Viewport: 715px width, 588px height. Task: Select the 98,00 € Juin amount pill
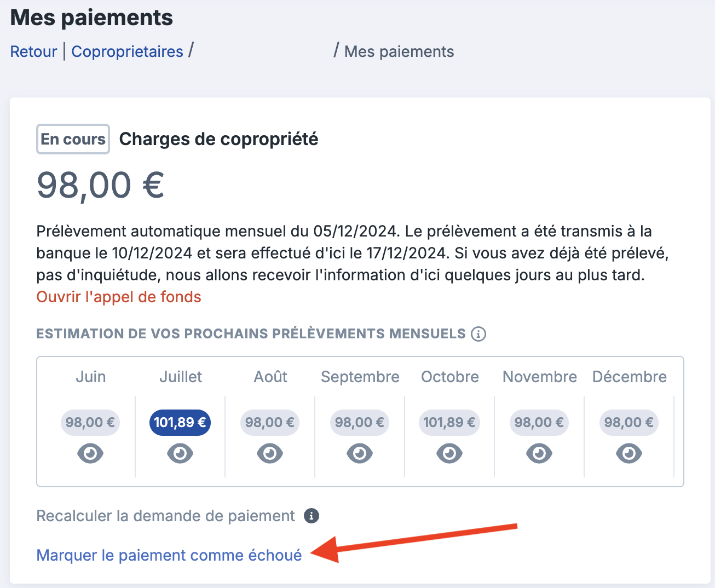tap(90, 423)
